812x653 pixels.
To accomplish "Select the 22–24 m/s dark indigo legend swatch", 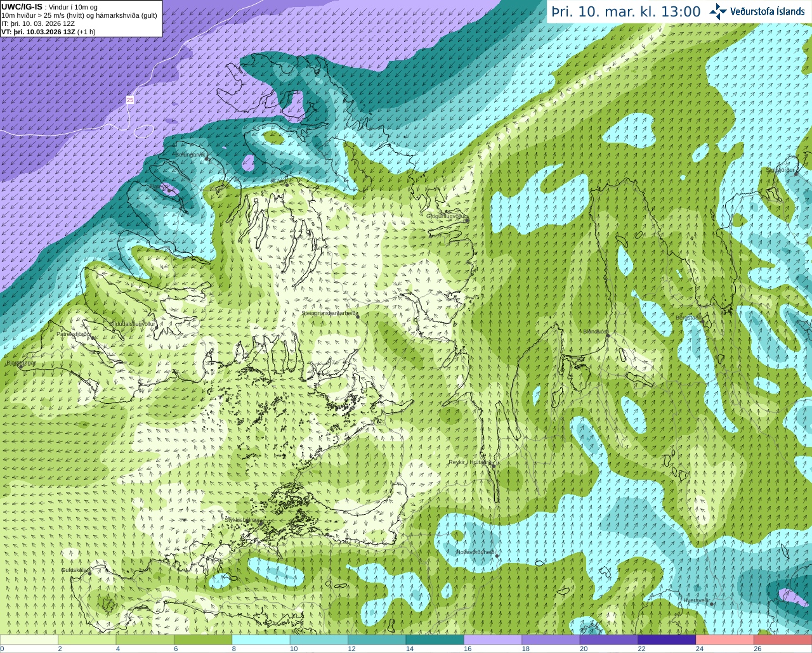I will 667,640.
